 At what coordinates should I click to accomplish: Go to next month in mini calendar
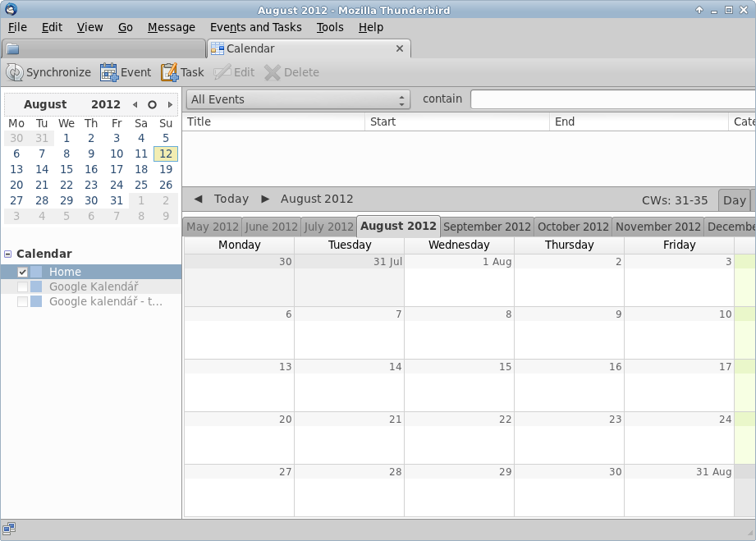pos(170,104)
